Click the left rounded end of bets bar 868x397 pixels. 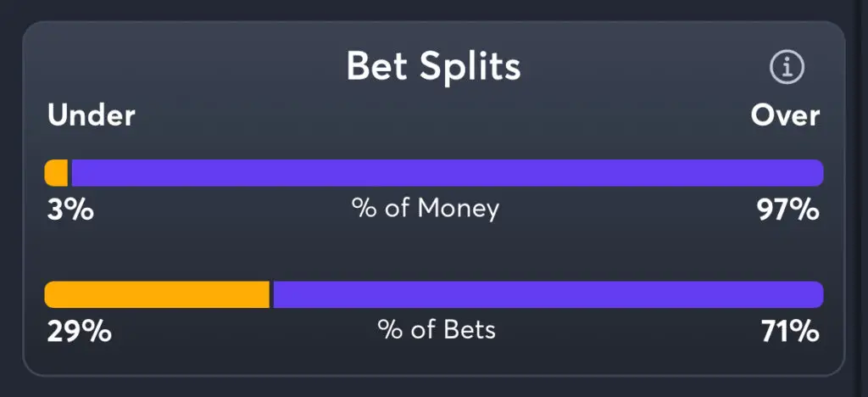pos(49,294)
